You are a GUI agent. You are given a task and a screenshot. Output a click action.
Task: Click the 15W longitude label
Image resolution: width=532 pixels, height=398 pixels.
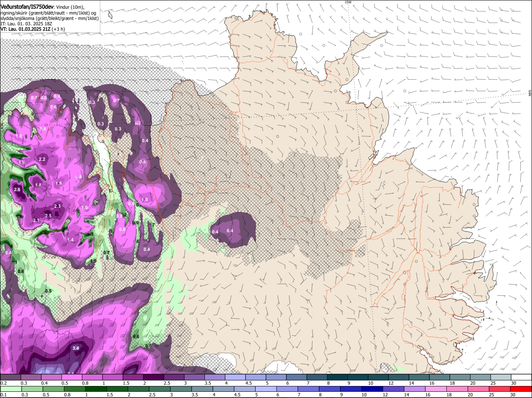coord(348,2)
